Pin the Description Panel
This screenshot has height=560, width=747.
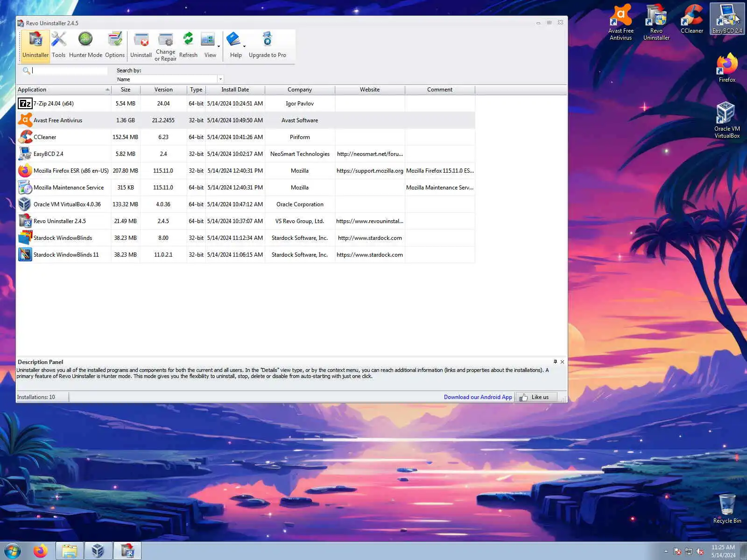pos(555,362)
